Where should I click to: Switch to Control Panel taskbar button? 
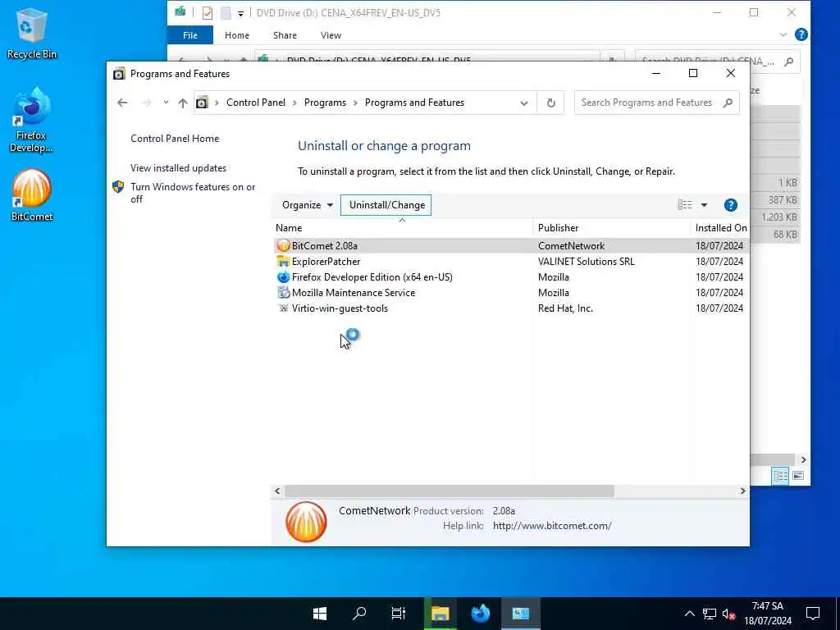(x=521, y=614)
